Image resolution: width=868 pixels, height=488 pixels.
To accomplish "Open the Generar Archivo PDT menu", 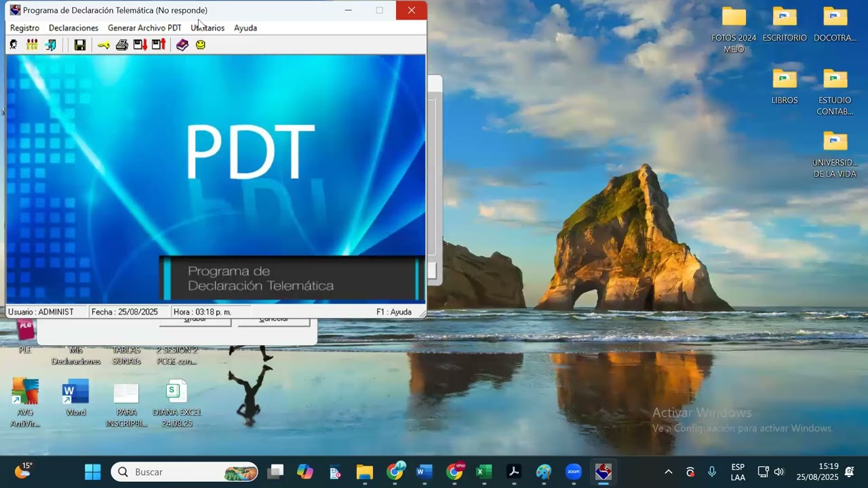I will (144, 28).
